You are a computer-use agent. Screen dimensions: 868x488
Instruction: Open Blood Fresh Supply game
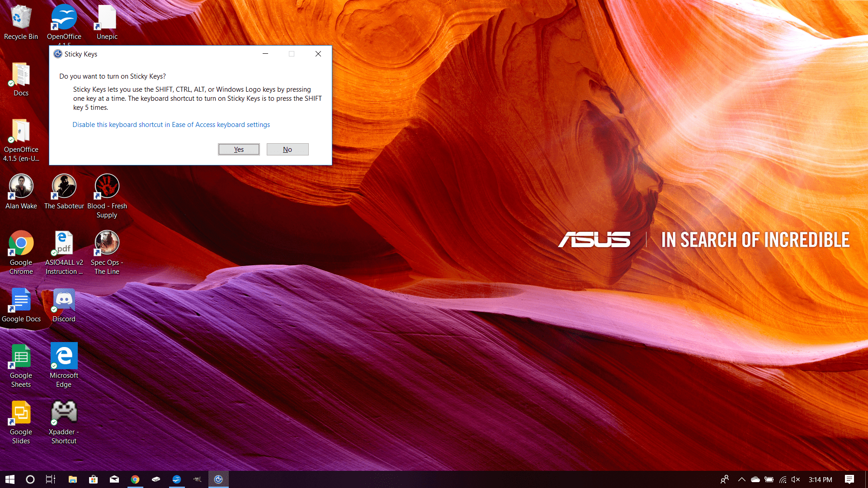pyautogui.click(x=106, y=186)
